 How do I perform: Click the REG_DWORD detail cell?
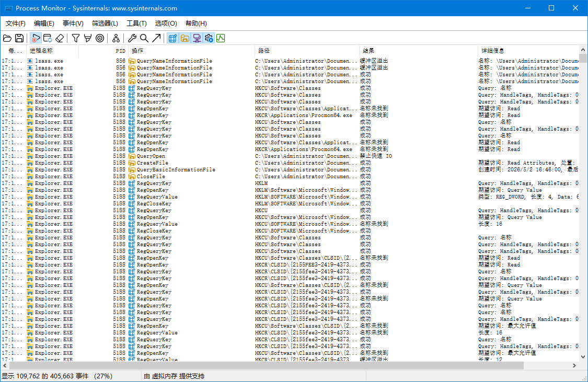tap(528, 197)
